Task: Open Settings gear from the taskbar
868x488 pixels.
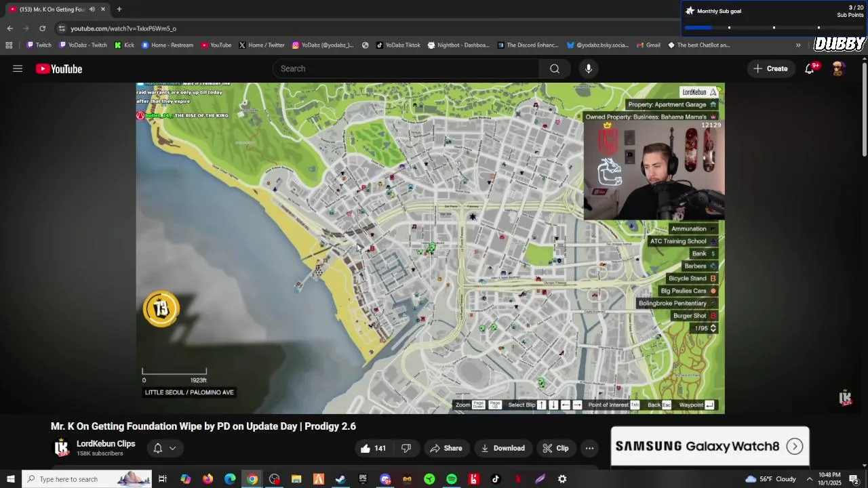Action: point(562,479)
